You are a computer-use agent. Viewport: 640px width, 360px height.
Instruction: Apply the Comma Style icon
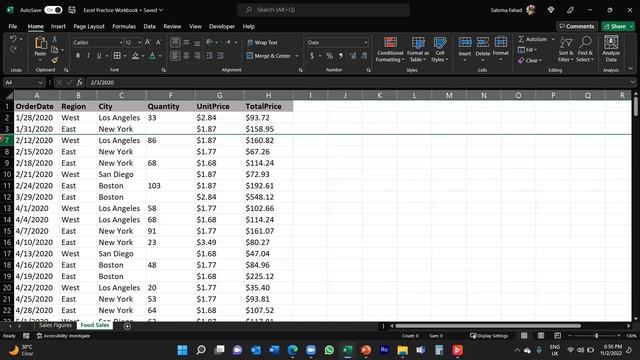341,56
